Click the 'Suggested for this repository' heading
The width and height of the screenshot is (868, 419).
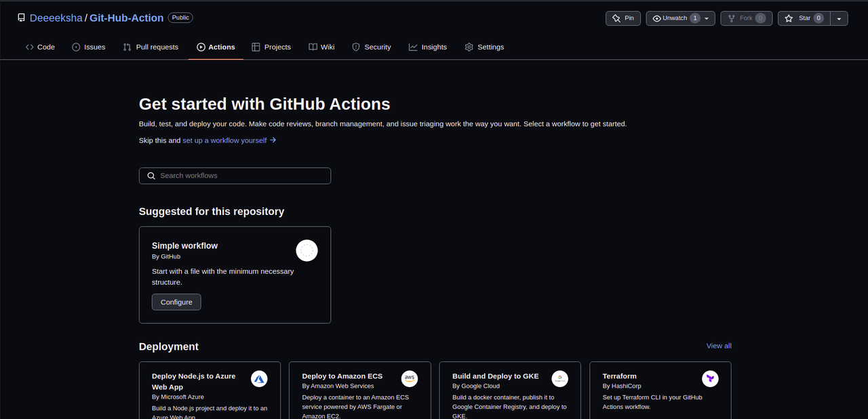212,212
